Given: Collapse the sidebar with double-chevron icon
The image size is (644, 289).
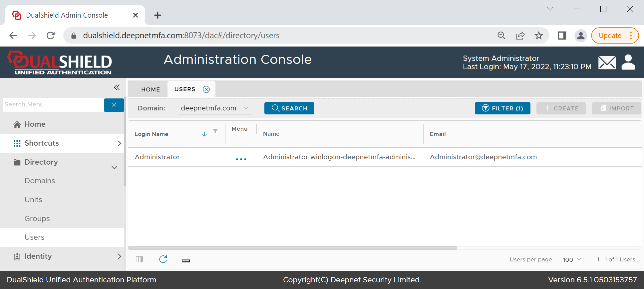Looking at the screenshot, I should tap(117, 87).
